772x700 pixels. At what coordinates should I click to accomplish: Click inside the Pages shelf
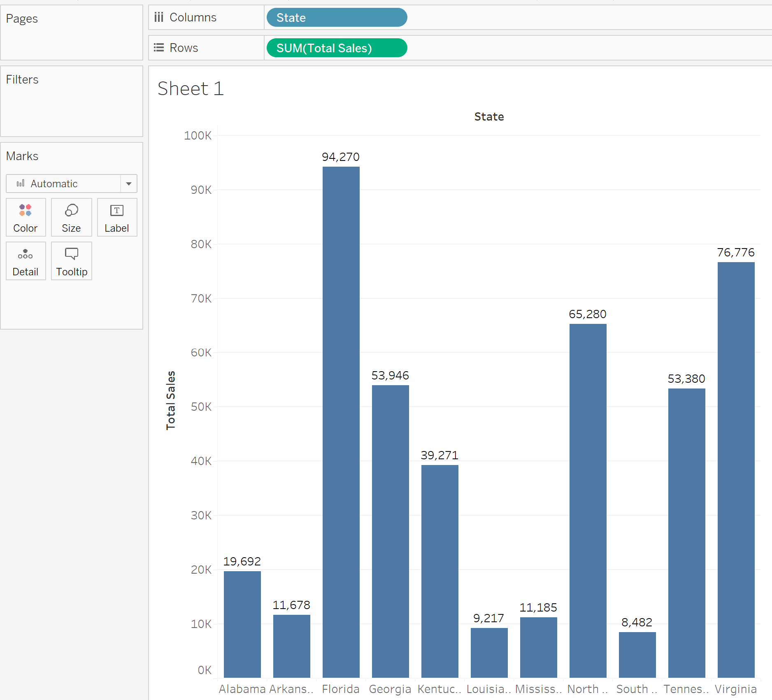tap(72, 39)
